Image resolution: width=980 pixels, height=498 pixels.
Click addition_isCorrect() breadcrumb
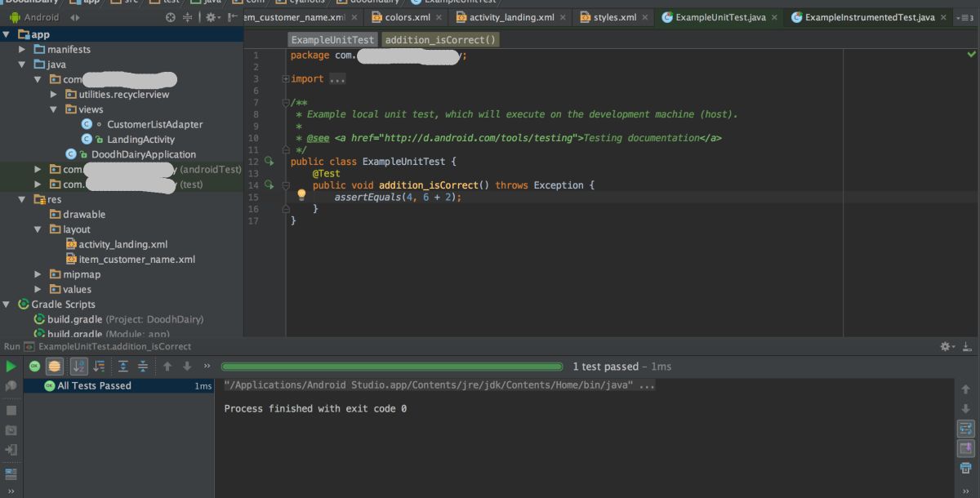pyautogui.click(x=440, y=39)
